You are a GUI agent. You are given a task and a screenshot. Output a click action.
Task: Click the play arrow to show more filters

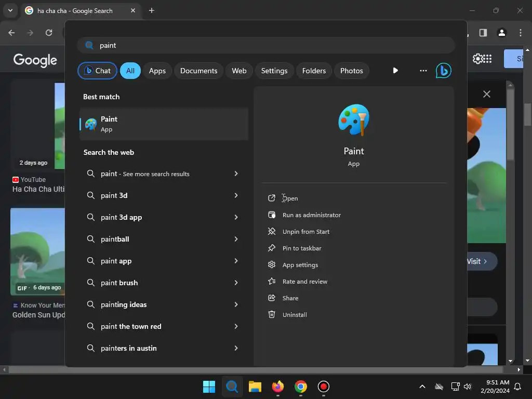395,71
